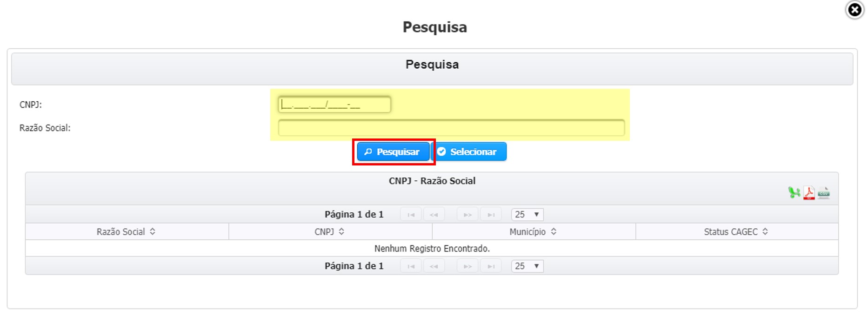Open bottom rows-per-page dropdown showing 25
Viewport: 868px width, 316px height.
click(527, 266)
